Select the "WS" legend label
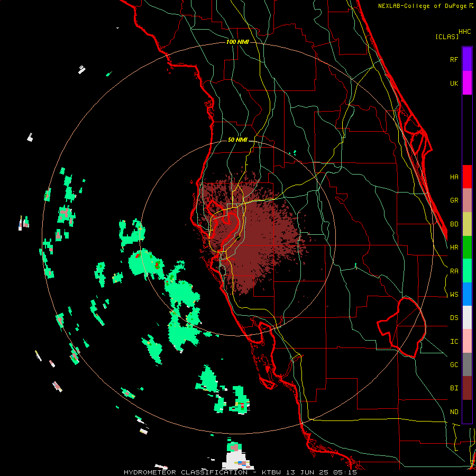Image resolution: width=476 pixels, height=476 pixels. click(454, 295)
